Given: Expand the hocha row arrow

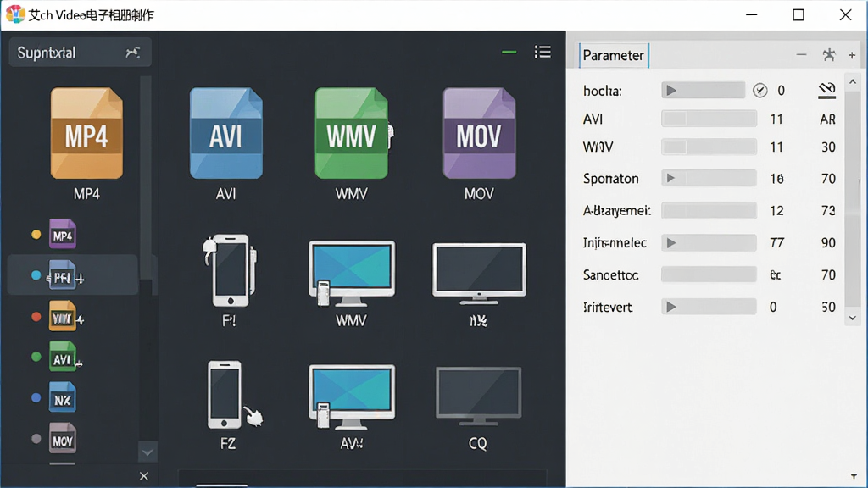Looking at the screenshot, I should (x=671, y=90).
